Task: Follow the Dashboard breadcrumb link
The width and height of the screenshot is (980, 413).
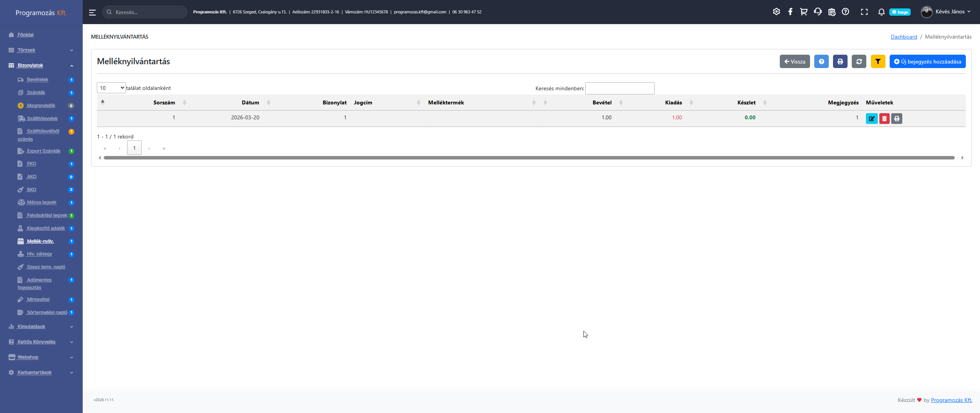Action: [903, 37]
